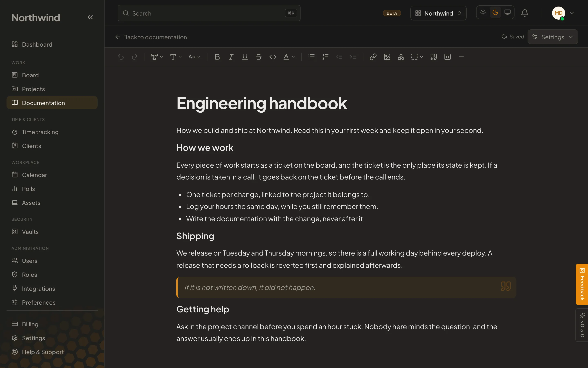Click the Billing card icon
The width and height of the screenshot is (588, 368).
[x=14, y=324]
